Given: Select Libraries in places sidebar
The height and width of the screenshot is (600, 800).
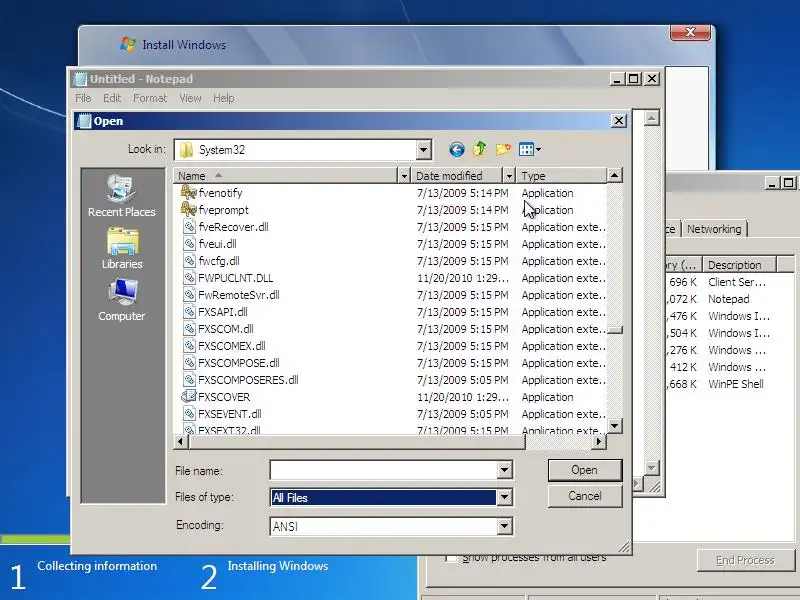Looking at the screenshot, I should (x=122, y=248).
